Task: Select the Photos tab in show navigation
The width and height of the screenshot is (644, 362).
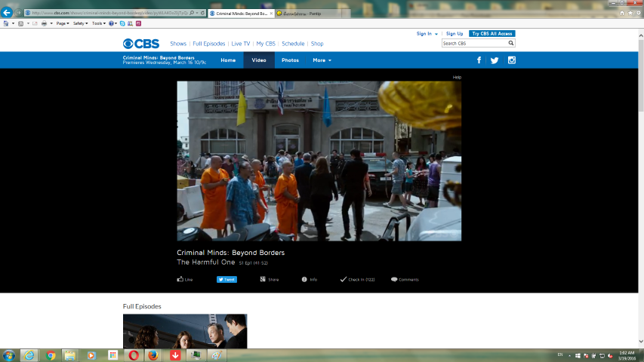Action: 290,60
